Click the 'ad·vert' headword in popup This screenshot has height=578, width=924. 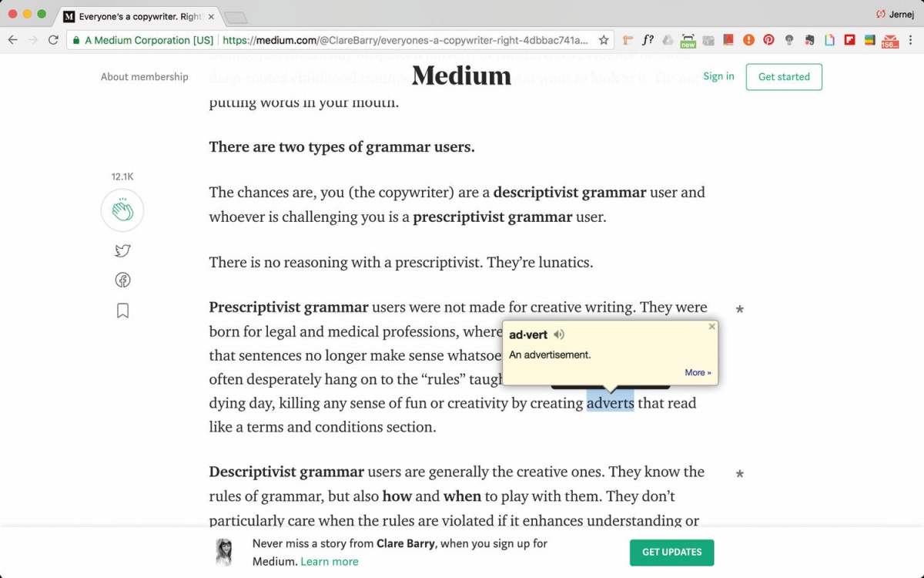point(528,334)
